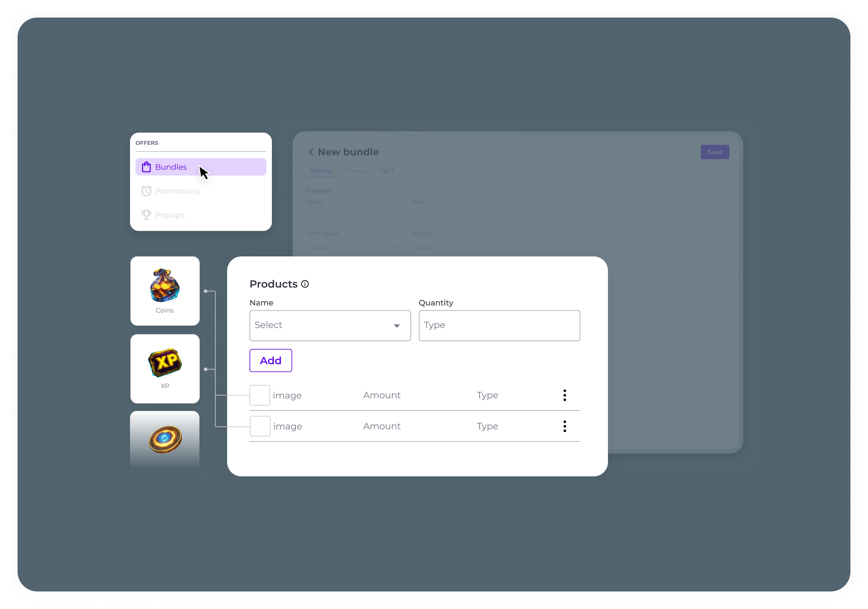
Task: Click the Promotions clock icon
Action: pyautogui.click(x=146, y=191)
